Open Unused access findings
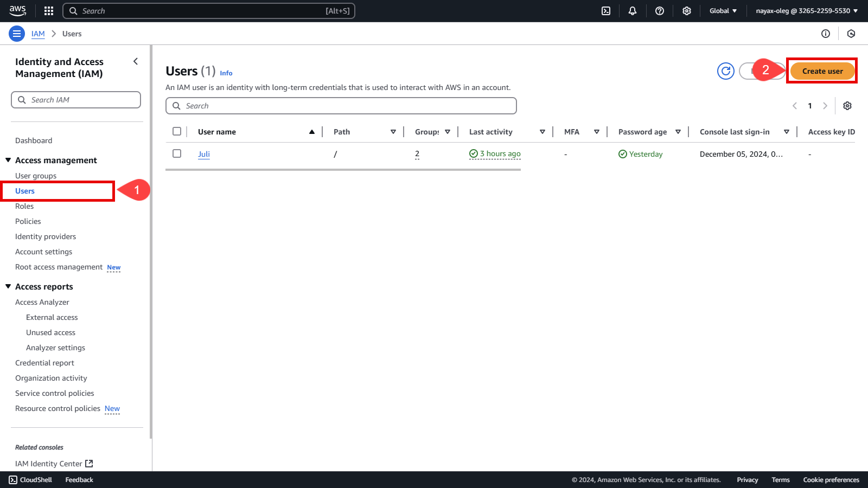 [x=50, y=332]
